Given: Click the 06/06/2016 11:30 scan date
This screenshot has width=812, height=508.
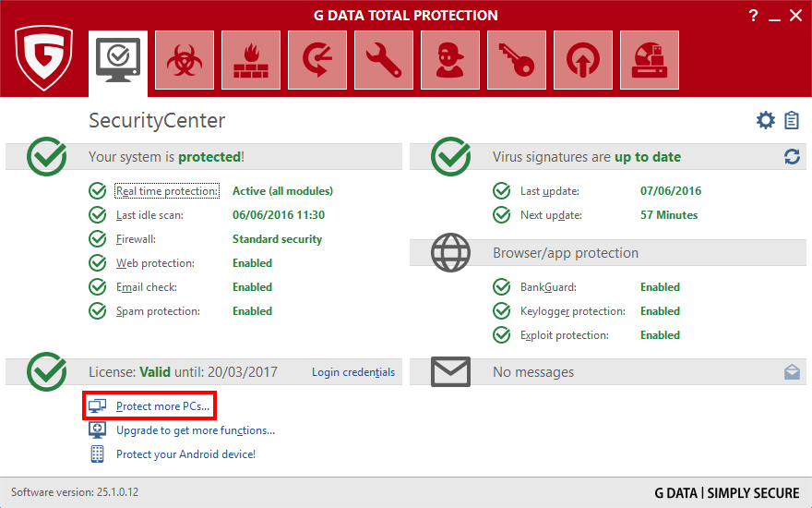Looking at the screenshot, I should (x=279, y=214).
